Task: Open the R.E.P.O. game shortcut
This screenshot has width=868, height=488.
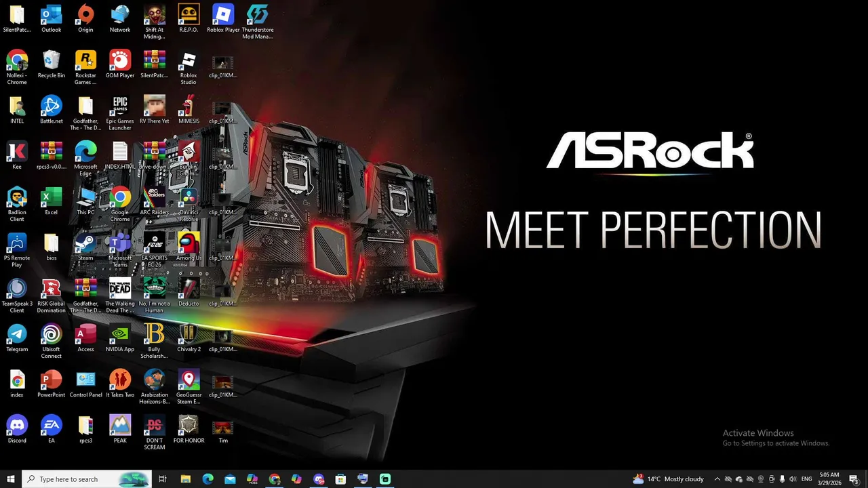Action: click(x=189, y=19)
